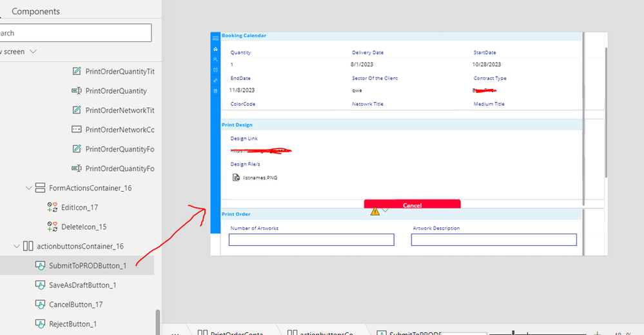Image resolution: width=644 pixels, height=335 pixels.
Task: Click the tree view panel scrollbar thumb
Action: click(x=158, y=322)
